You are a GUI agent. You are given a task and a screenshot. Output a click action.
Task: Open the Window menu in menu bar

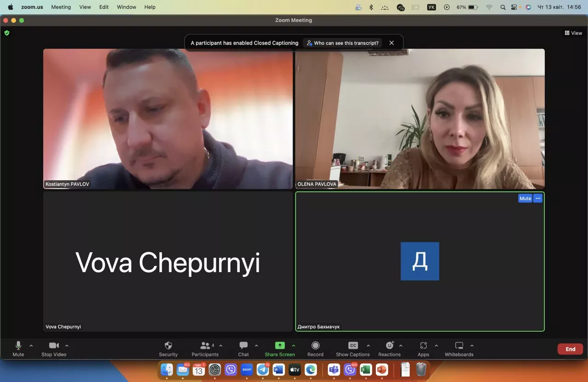point(126,7)
